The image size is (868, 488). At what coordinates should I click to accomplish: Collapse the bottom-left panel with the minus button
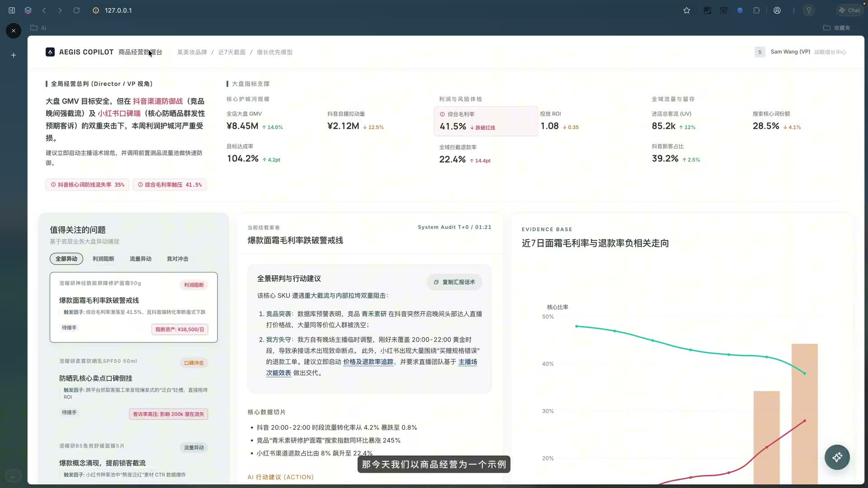(13, 476)
